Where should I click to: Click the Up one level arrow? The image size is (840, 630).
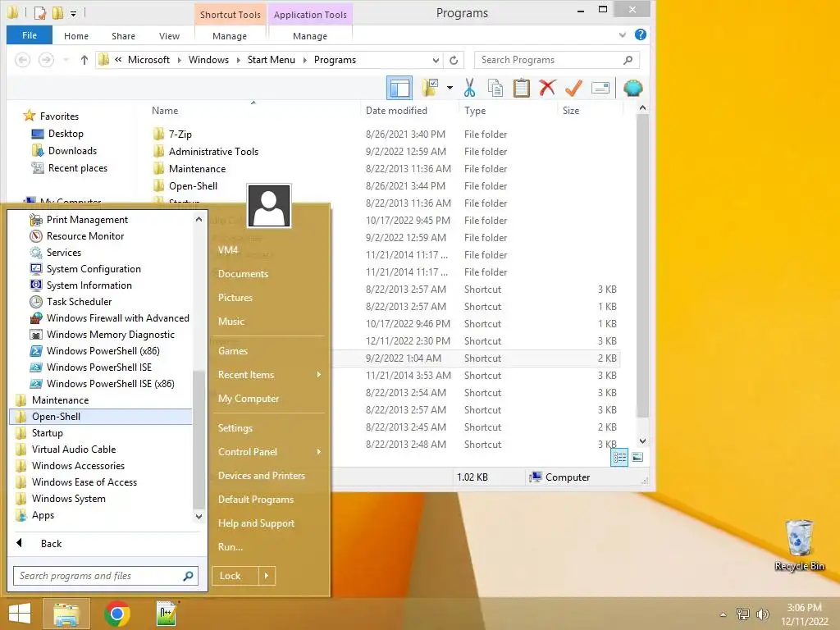[x=84, y=60]
